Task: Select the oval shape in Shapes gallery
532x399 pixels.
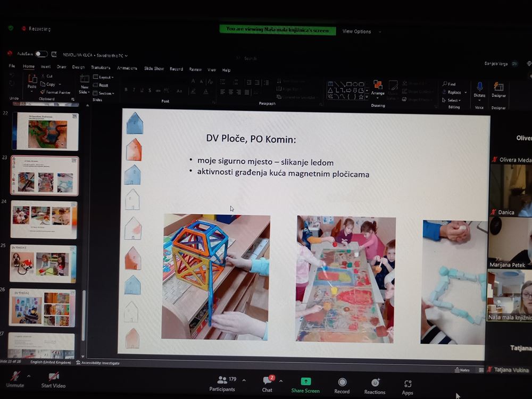Action: (355, 84)
